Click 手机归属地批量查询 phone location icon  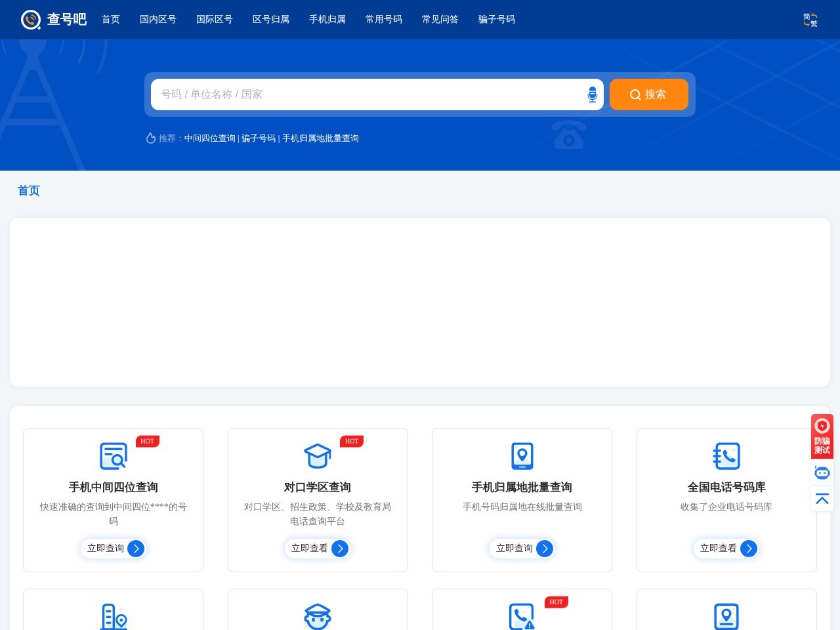(x=522, y=456)
